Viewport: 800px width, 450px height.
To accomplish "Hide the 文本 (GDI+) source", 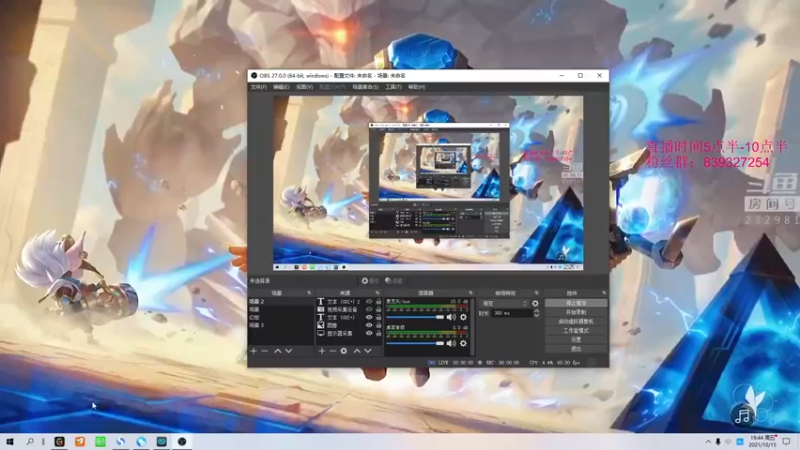I will 369,317.
